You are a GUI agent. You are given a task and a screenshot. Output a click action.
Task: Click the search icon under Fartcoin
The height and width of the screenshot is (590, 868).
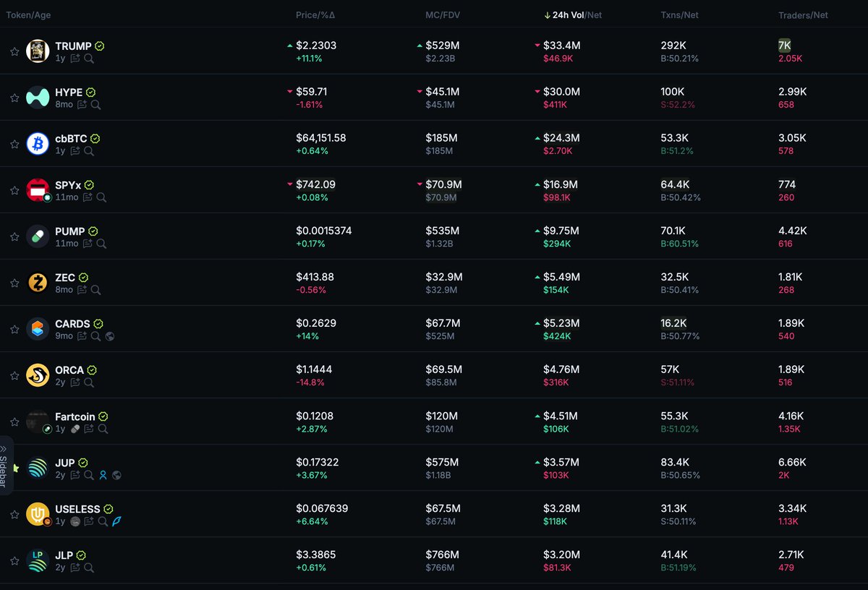tap(103, 429)
